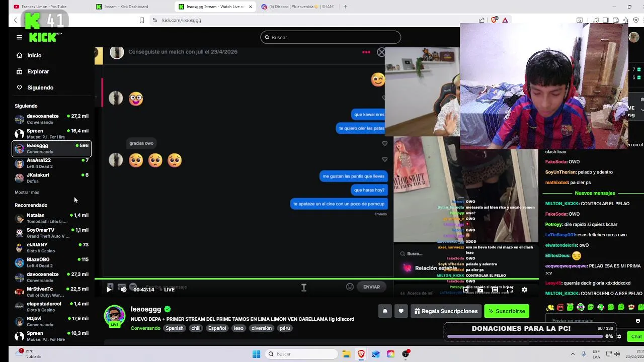The width and height of the screenshot is (644, 362).
Task: Open Leo AI assistant star icon
Action: (x=625, y=20)
